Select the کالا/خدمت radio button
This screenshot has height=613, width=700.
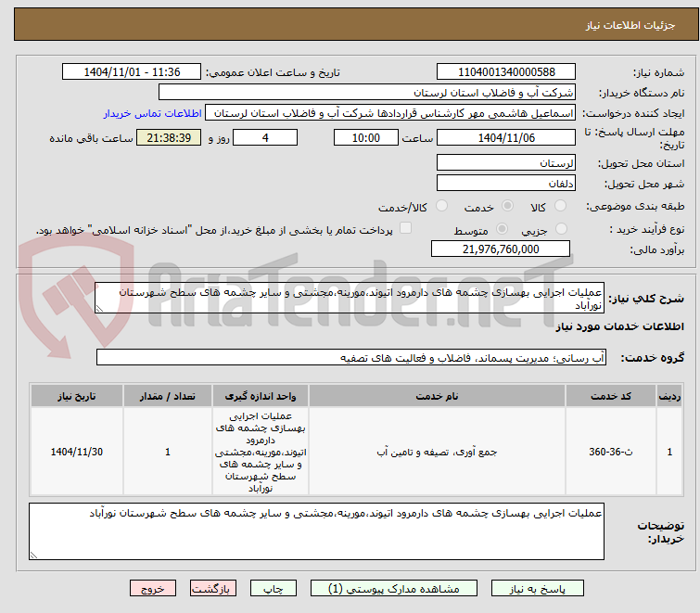(x=441, y=206)
